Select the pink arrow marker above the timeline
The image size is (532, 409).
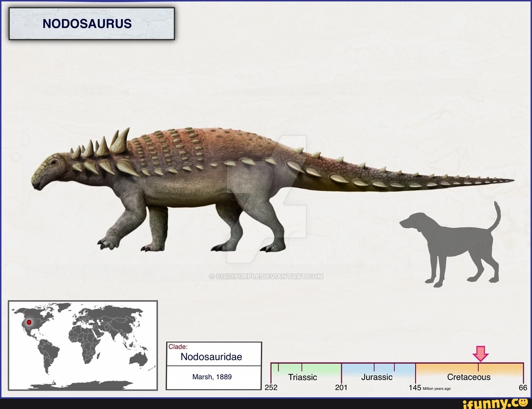[x=479, y=354]
